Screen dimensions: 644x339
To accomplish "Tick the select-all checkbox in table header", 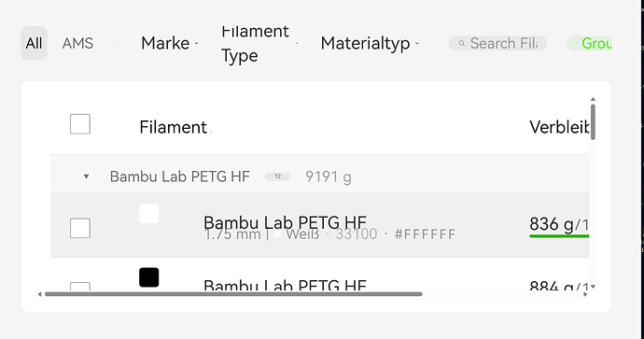I will click(x=80, y=124).
